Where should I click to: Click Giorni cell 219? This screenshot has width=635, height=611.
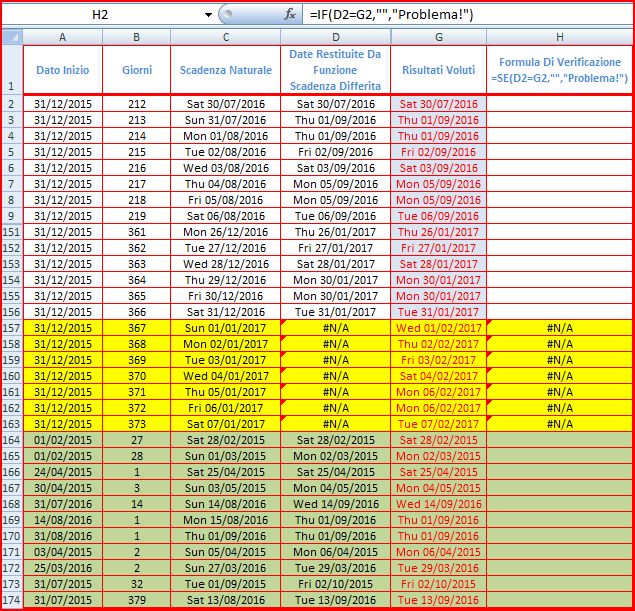136,216
